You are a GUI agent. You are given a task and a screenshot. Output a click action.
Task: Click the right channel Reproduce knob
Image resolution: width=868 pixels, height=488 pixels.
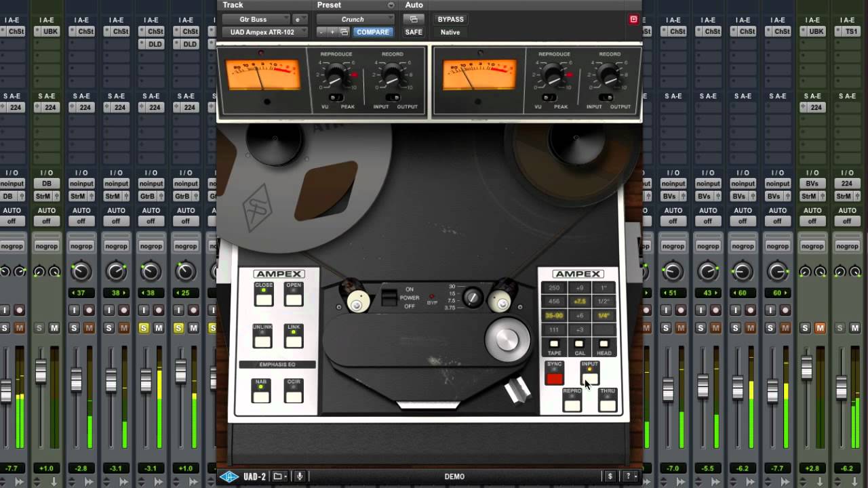click(x=553, y=75)
